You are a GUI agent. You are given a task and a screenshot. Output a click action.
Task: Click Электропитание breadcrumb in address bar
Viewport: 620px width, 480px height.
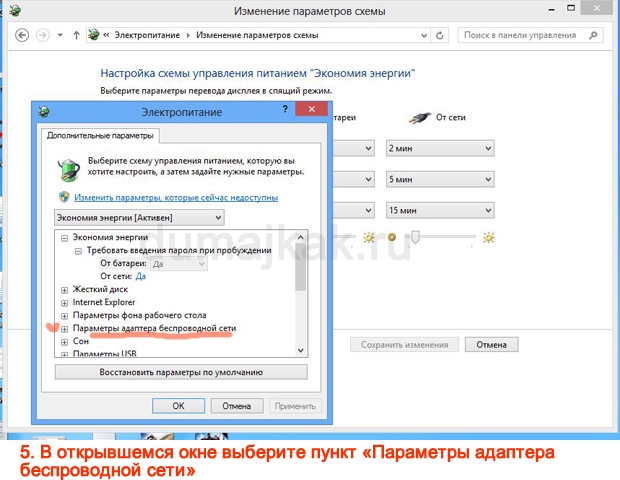(x=147, y=35)
